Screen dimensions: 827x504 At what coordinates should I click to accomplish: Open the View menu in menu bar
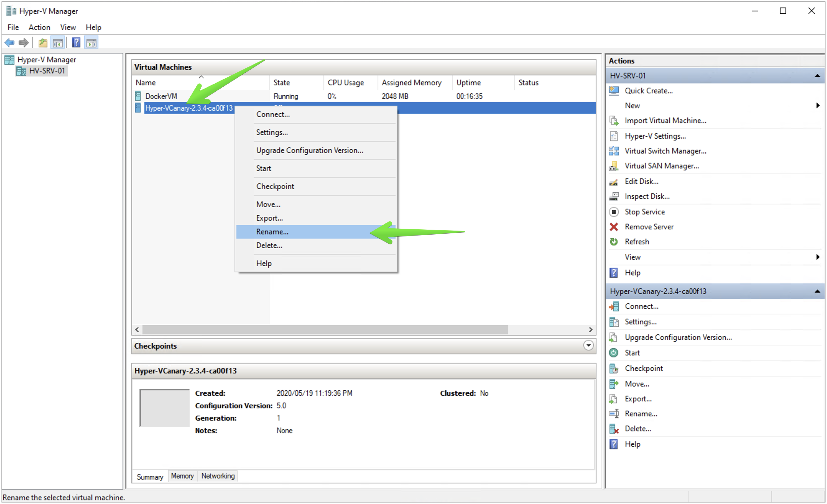pos(68,27)
